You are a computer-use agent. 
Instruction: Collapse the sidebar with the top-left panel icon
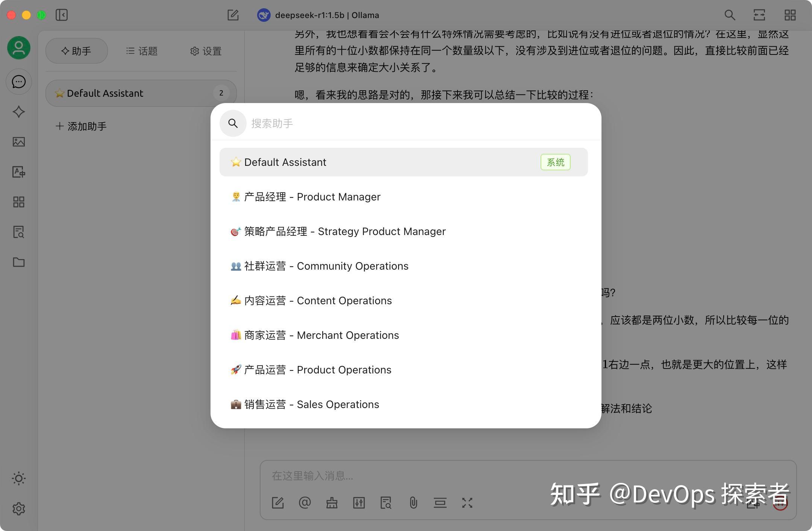[62, 15]
